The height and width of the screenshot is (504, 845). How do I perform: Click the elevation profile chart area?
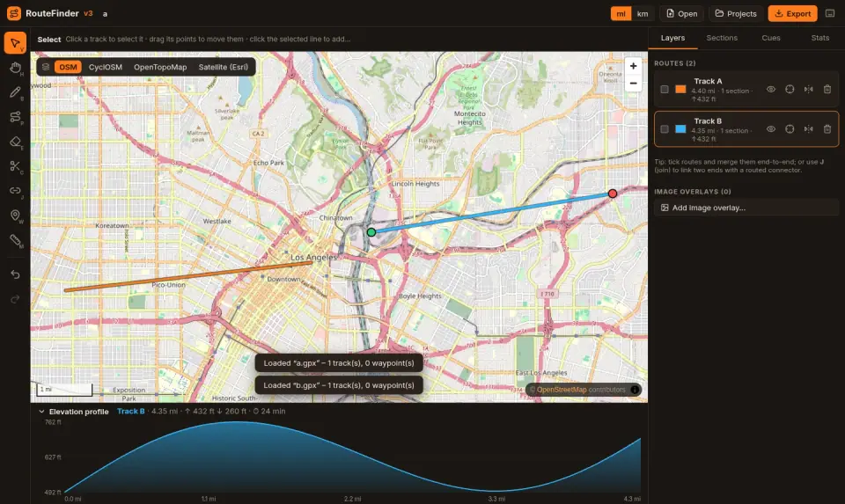click(x=352, y=457)
